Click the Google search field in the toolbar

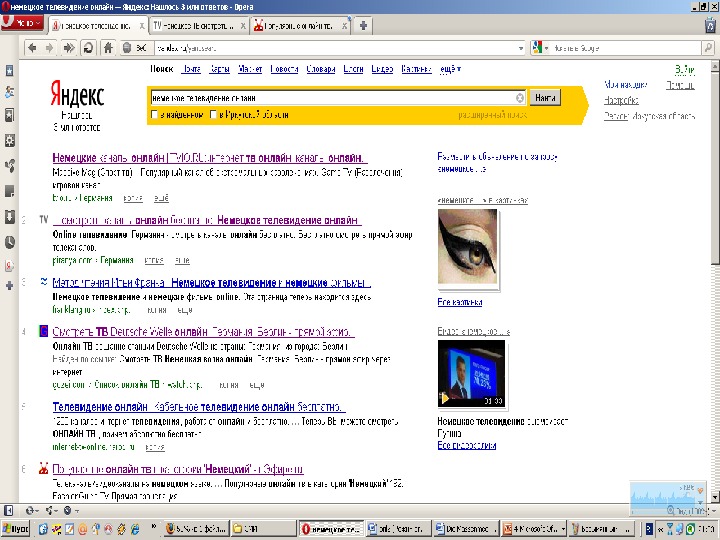tap(626, 48)
